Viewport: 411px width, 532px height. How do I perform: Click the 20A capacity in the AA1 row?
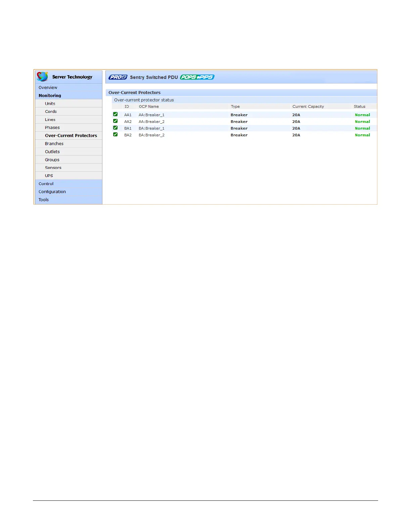296,115
